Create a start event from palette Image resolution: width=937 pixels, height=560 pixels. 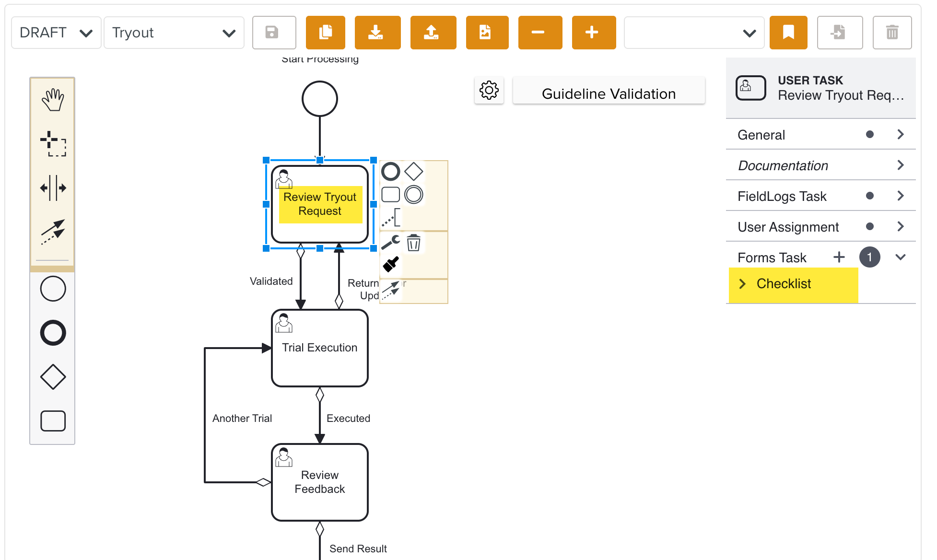[x=53, y=289]
